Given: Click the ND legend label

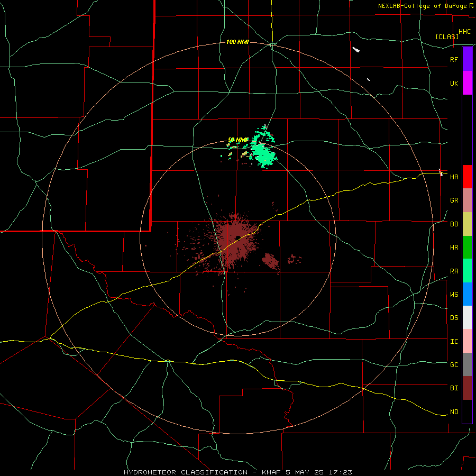Looking at the screenshot, I should point(454,412).
